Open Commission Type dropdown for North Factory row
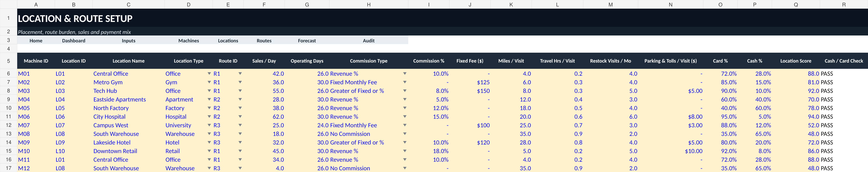The image size is (868, 172). [405, 108]
